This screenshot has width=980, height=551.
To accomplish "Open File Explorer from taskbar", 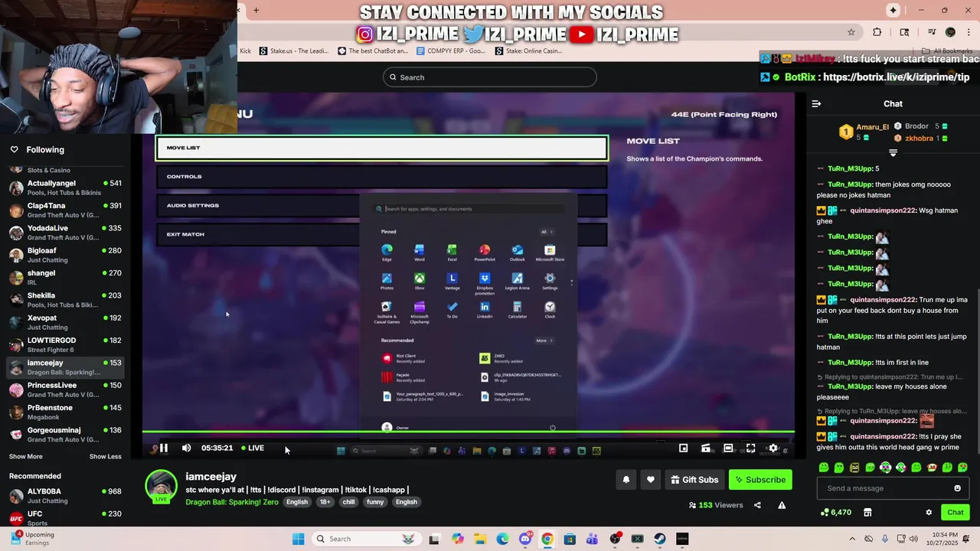I will [480, 539].
